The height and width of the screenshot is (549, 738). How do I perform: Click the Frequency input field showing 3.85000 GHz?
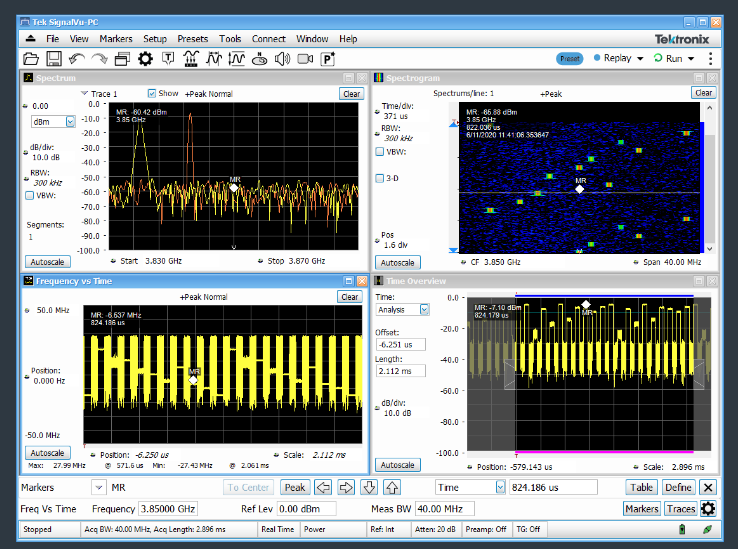168,509
